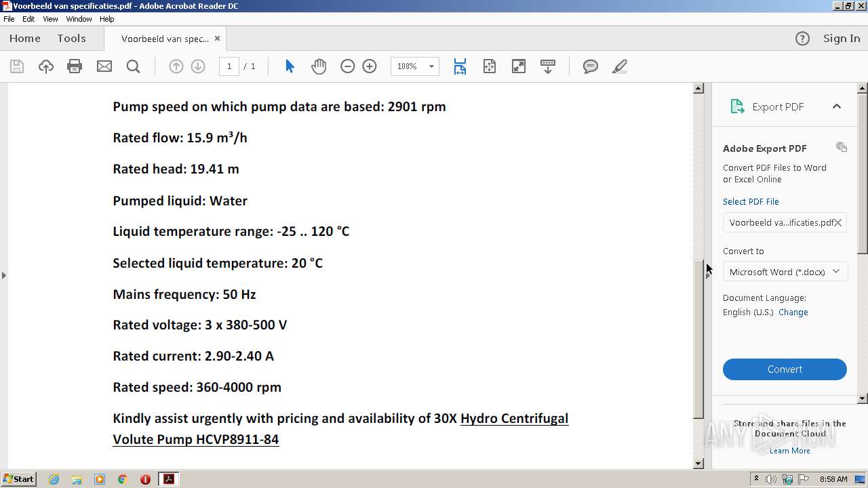Open the Help question mark icon
The width and height of the screenshot is (868, 488).
pyautogui.click(x=802, y=39)
